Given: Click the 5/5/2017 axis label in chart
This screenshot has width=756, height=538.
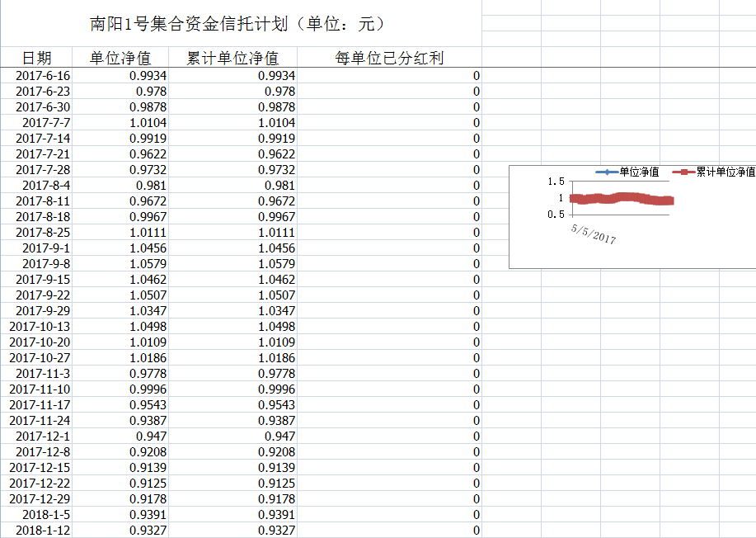Looking at the screenshot, I should click(x=593, y=235).
